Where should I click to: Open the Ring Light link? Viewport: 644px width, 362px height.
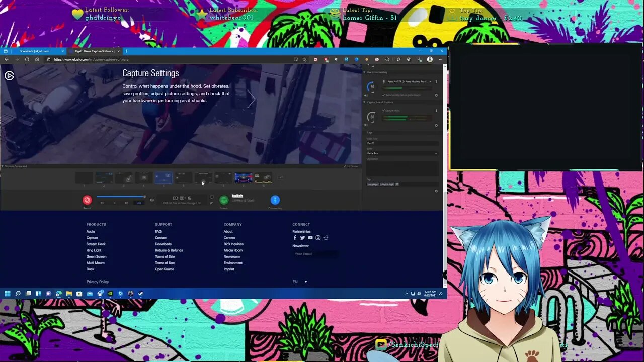[94, 250]
